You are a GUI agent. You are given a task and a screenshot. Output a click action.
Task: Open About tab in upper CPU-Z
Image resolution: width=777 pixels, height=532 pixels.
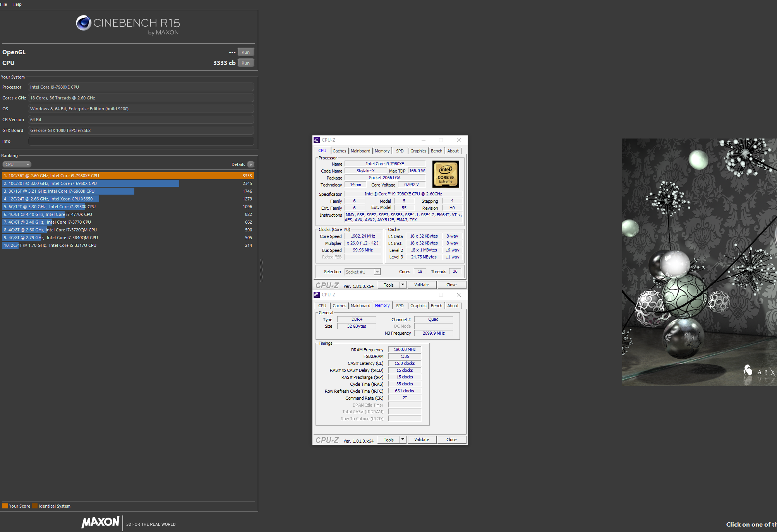[453, 151]
